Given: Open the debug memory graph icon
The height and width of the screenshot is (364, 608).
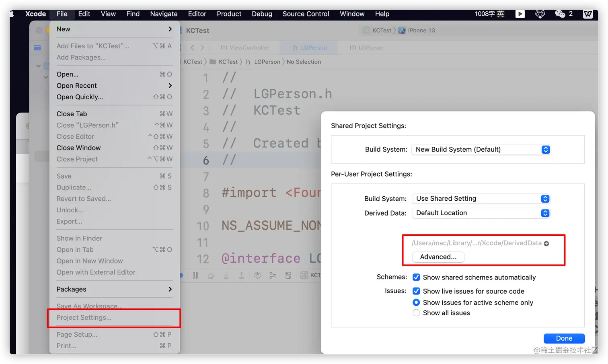Looking at the screenshot, I should click(x=273, y=276).
